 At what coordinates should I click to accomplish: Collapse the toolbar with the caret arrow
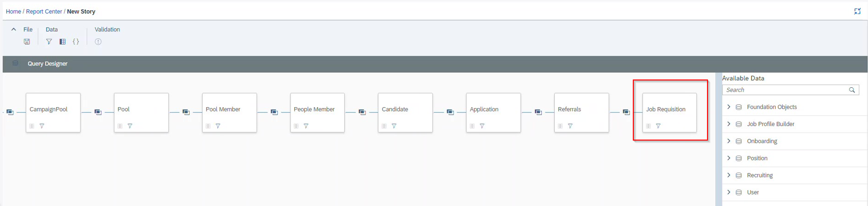pos(14,30)
